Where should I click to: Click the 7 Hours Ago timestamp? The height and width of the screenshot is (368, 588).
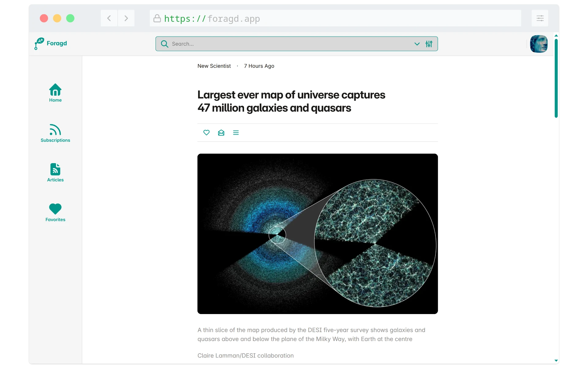[259, 66]
